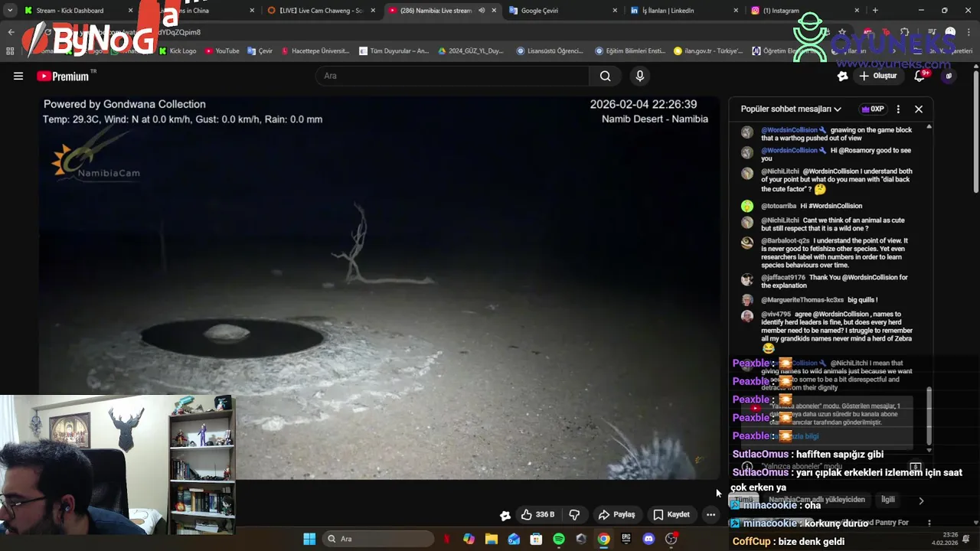Click the search magnifier button
The height and width of the screenshot is (551, 980).
tap(605, 76)
